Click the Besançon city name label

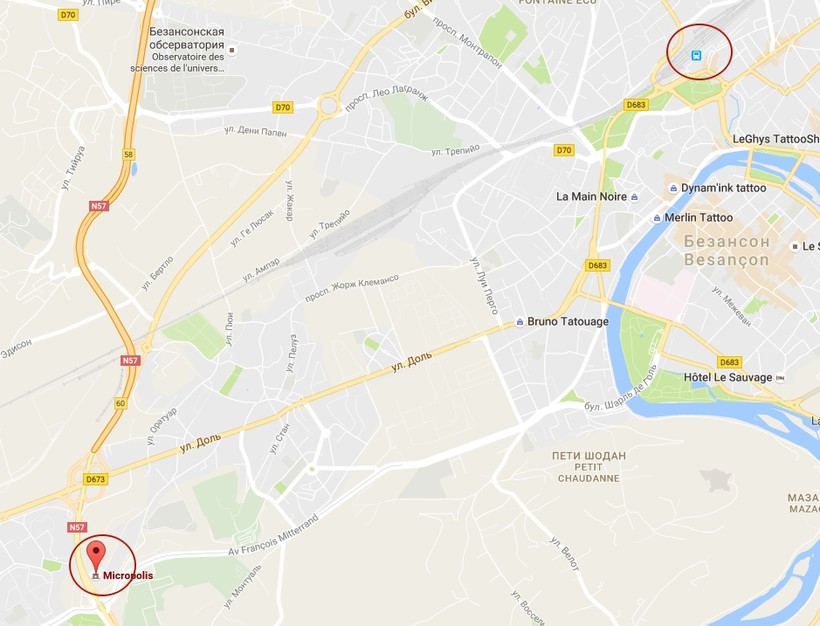[726, 260]
